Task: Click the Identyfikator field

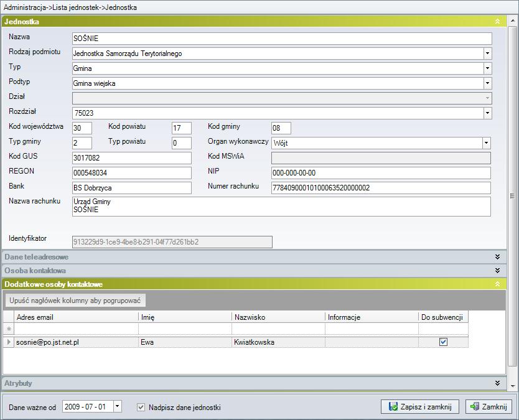Action: coord(172,242)
